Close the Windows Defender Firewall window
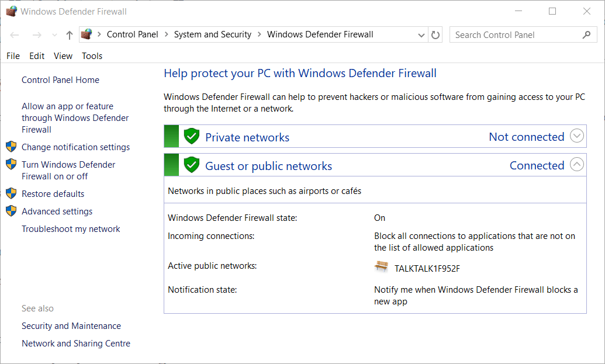 587,11
